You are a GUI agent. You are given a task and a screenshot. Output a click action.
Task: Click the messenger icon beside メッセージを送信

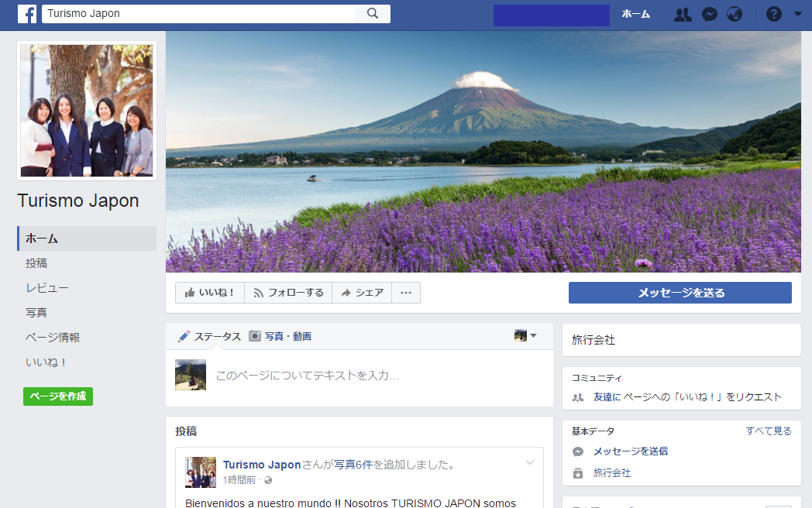point(578,451)
